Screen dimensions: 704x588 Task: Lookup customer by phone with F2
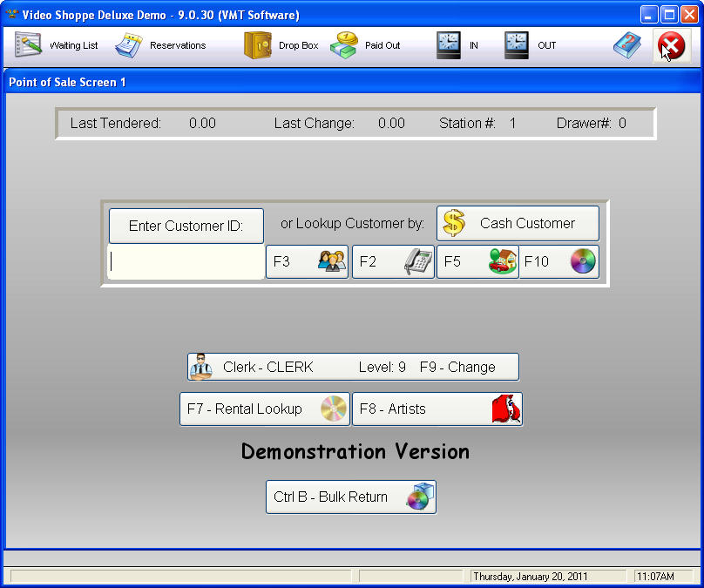pos(393,261)
